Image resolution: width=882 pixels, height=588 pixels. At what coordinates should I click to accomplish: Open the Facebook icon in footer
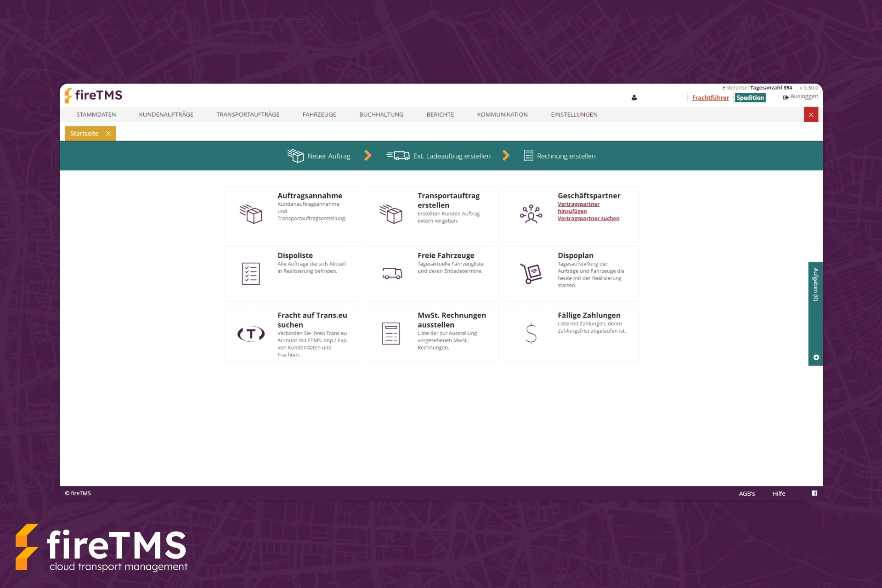tap(814, 493)
